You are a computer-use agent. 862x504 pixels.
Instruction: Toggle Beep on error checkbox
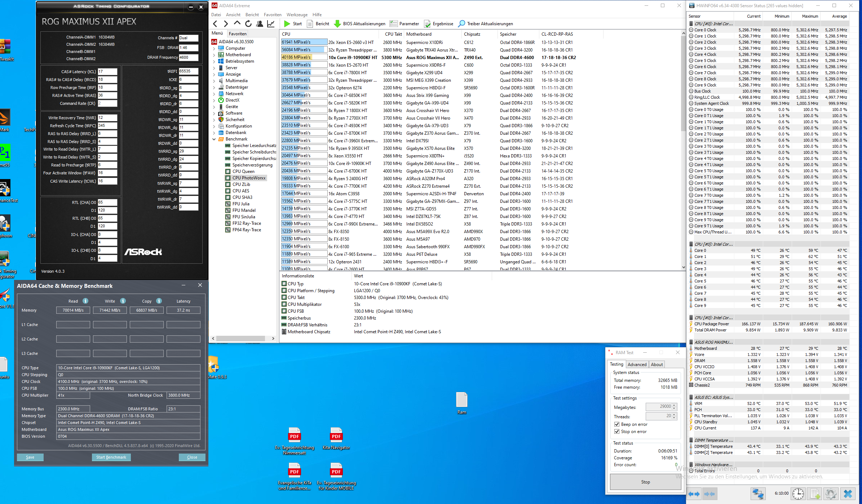tap(617, 424)
